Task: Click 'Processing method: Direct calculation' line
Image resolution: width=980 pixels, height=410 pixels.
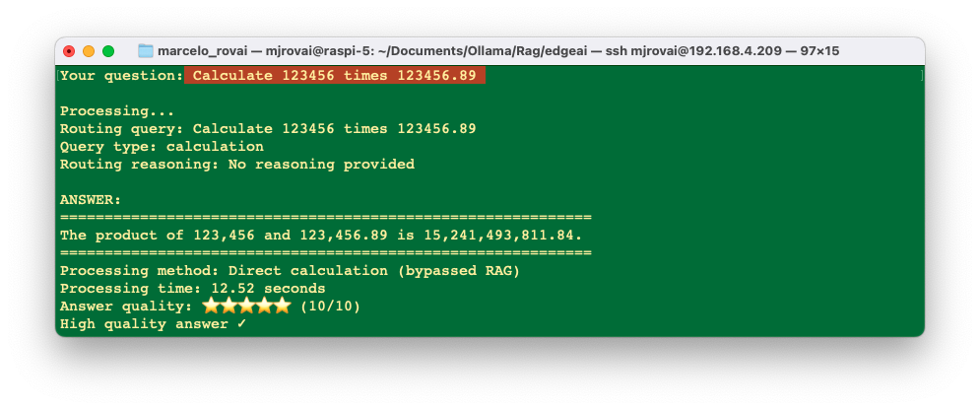Action: tap(290, 271)
